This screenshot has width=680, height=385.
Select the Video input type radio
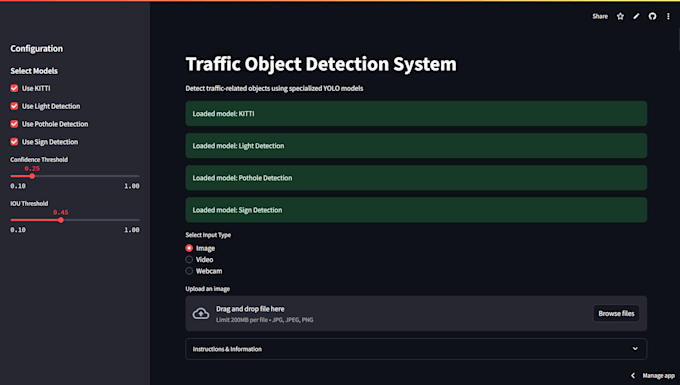189,259
